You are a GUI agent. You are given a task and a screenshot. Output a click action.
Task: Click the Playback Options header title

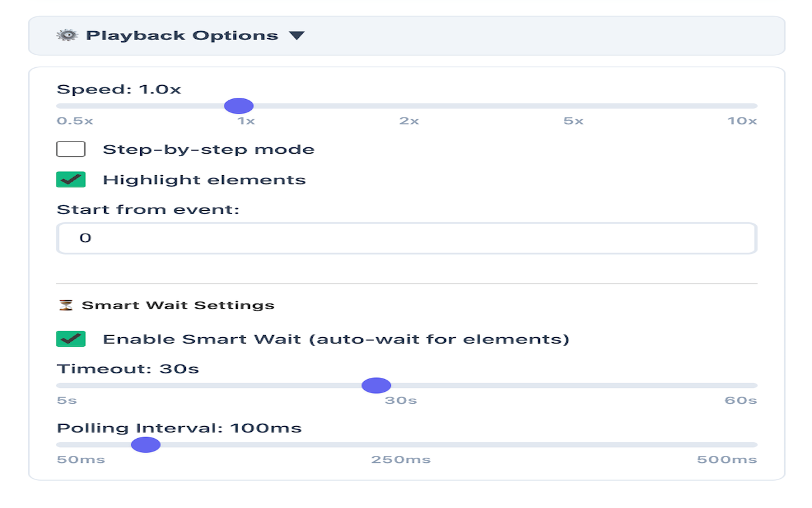click(182, 36)
